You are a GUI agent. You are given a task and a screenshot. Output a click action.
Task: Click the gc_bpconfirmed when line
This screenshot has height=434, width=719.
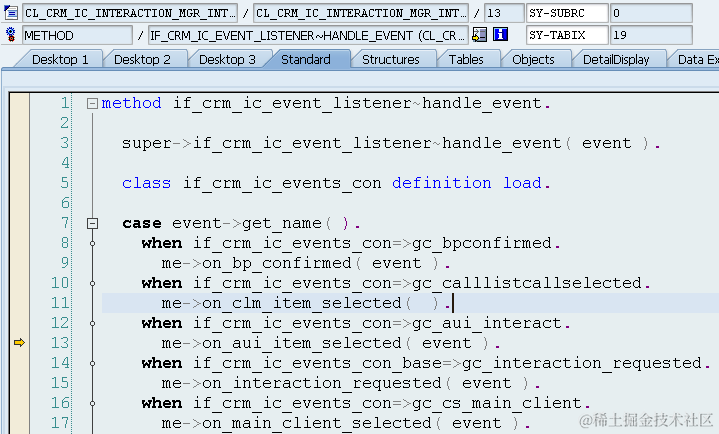pyautogui.click(x=351, y=243)
